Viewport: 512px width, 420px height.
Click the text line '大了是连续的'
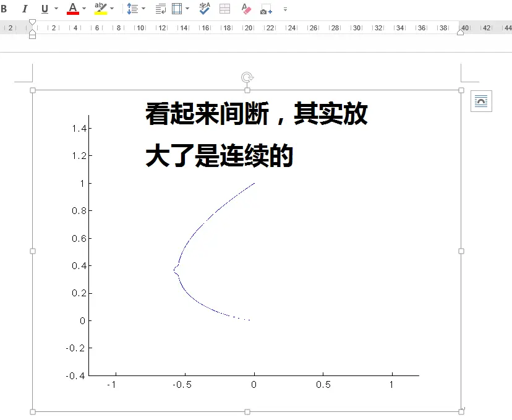[x=219, y=155]
